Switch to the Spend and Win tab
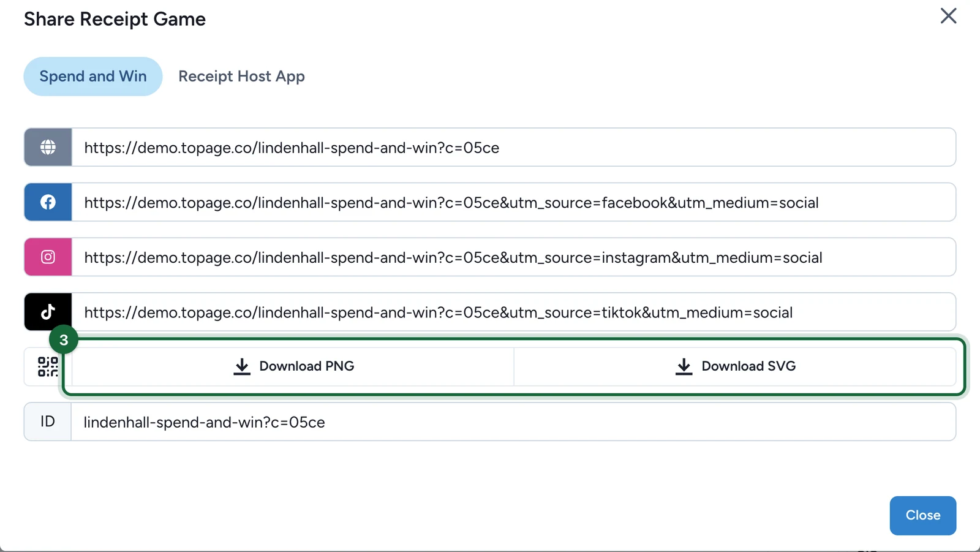The width and height of the screenshot is (980, 552). coord(93,77)
